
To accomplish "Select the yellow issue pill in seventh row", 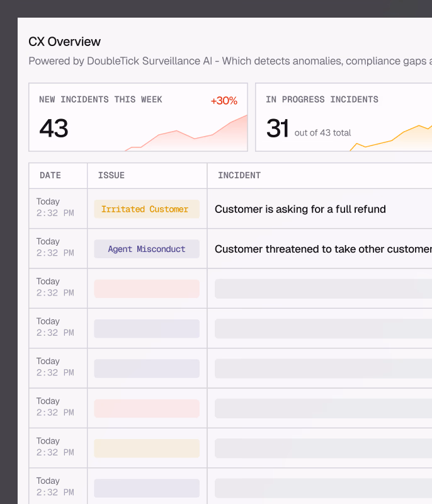I will click(x=146, y=448).
